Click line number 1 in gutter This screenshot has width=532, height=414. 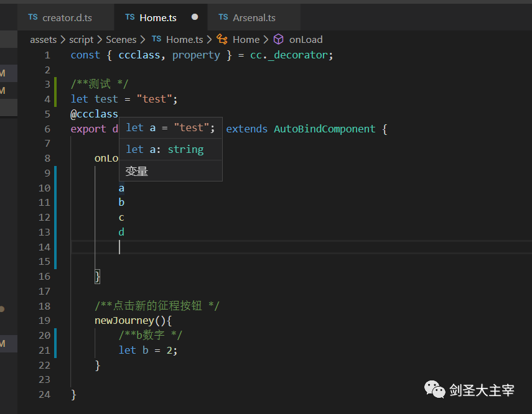(x=47, y=55)
